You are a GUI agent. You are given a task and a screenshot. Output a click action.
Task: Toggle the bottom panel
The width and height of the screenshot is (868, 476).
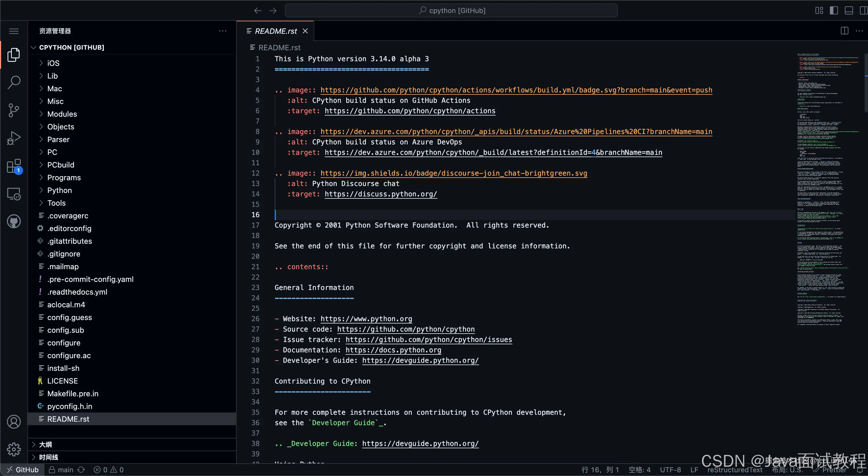pyautogui.click(x=849, y=10)
